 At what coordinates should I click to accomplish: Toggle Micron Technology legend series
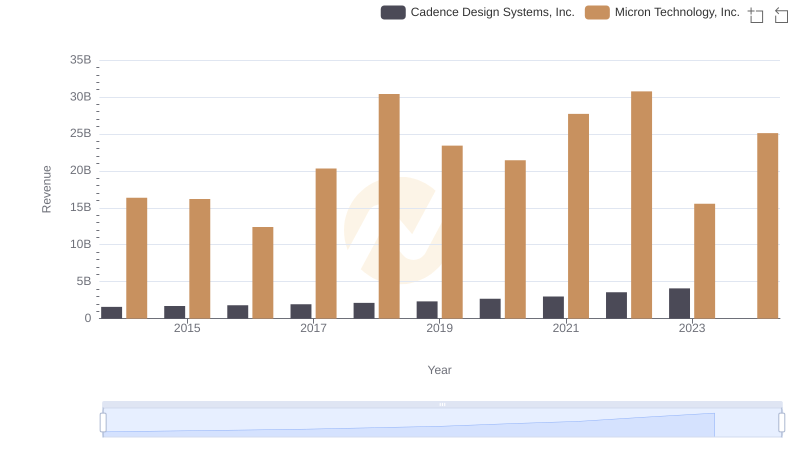(x=662, y=12)
